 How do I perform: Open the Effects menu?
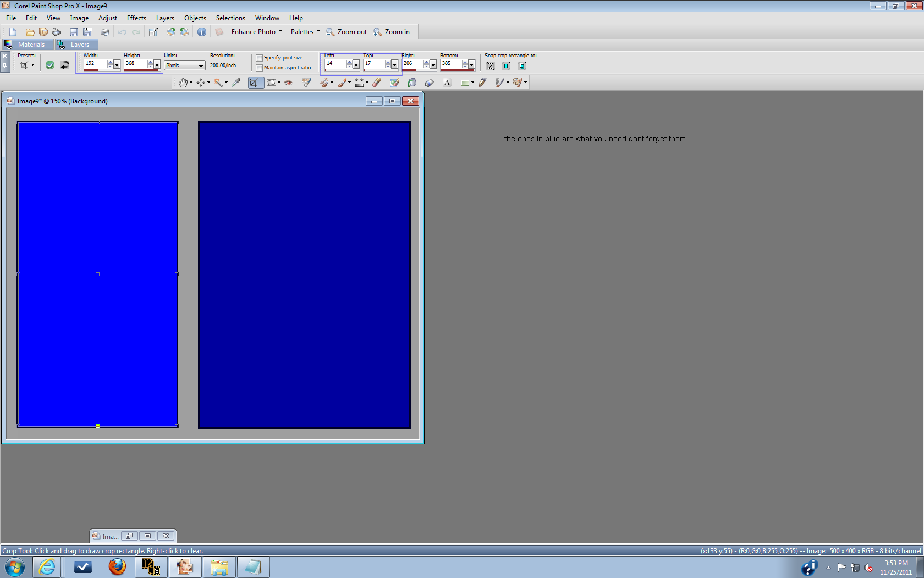click(136, 18)
